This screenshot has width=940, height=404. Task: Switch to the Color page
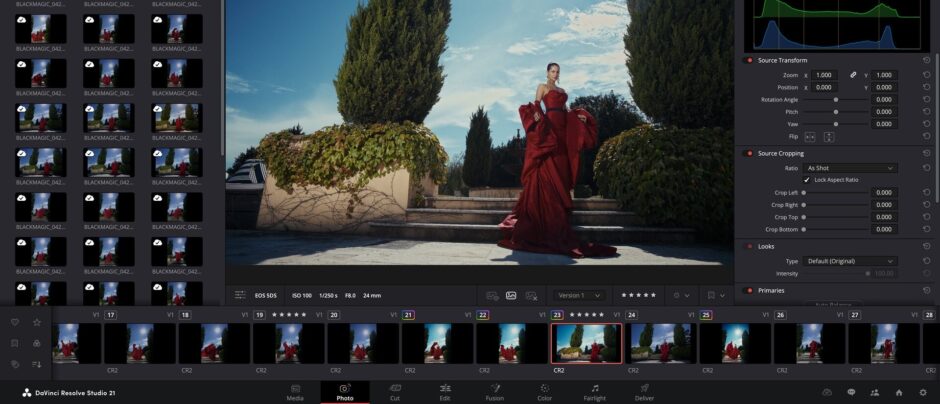(545, 391)
